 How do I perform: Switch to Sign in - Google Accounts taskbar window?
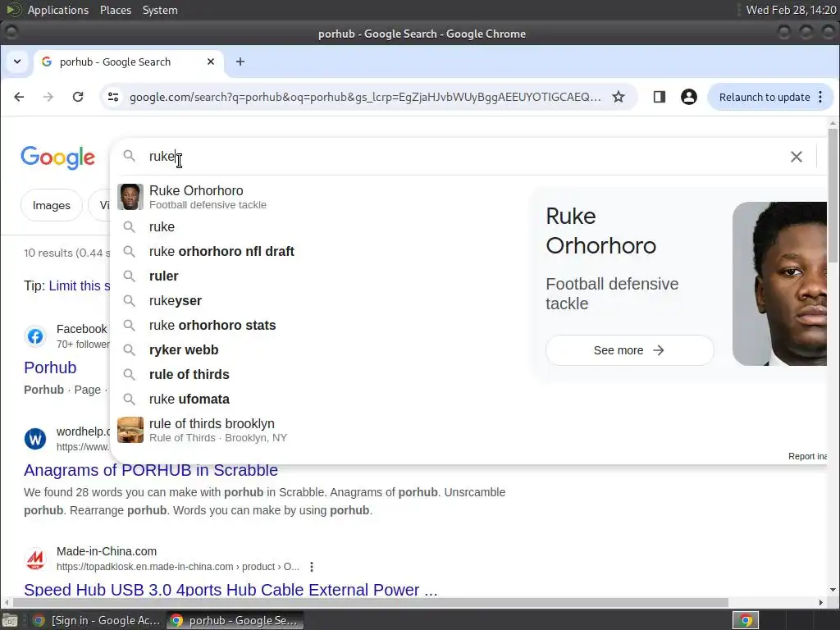pyautogui.click(x=97, y=621)
